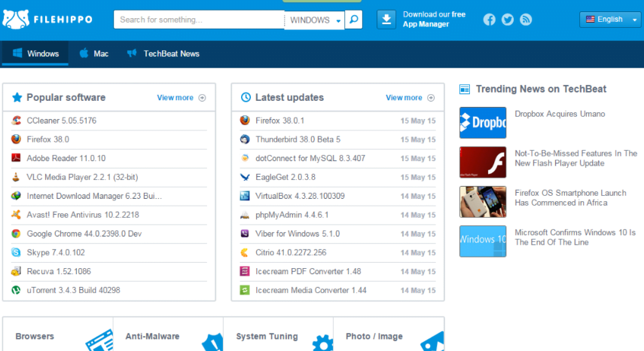Select the TechBeat News tab
644x351 pixels.
tap(163, 53)
